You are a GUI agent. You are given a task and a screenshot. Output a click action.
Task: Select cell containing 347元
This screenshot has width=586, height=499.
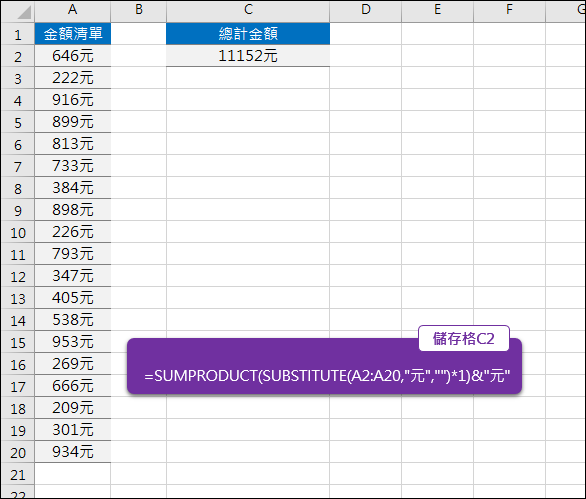(73, 276)
